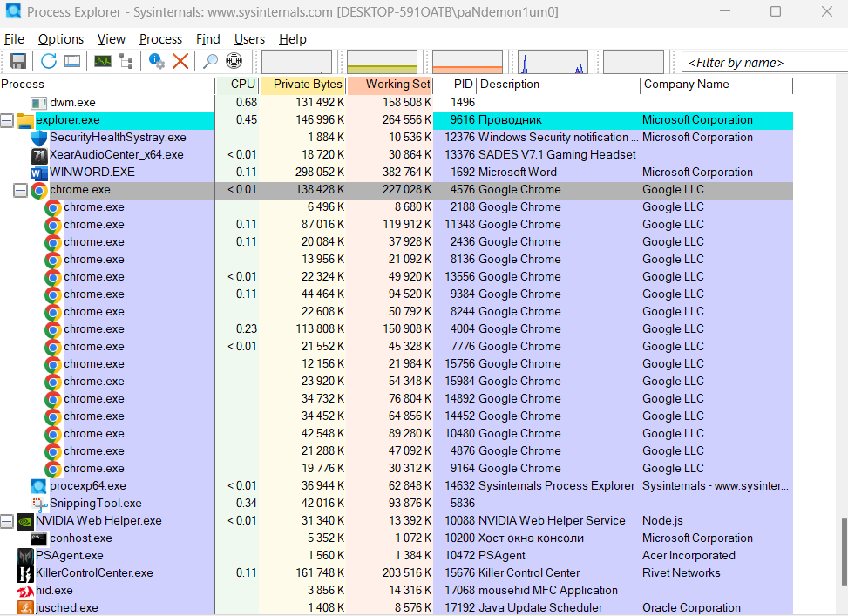Image resolution: width=848 pixels, height=616 pixels.
Task: Click the Java Update Scheduler description
Action: click(540, 608)
